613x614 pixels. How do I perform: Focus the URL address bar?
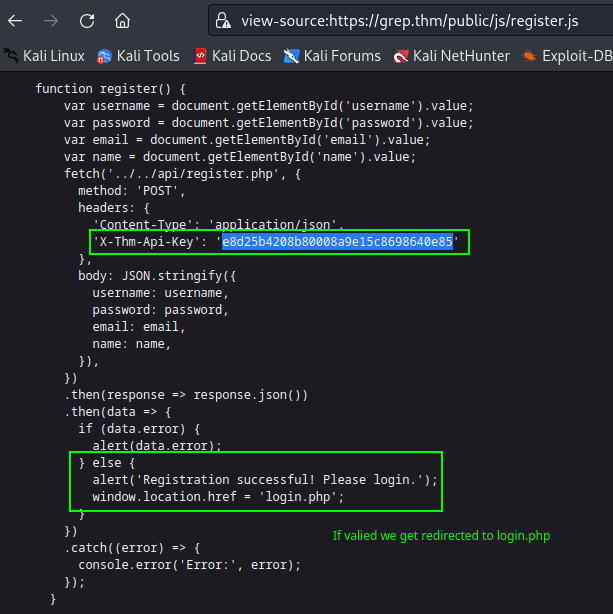click(x=410, y=21)
